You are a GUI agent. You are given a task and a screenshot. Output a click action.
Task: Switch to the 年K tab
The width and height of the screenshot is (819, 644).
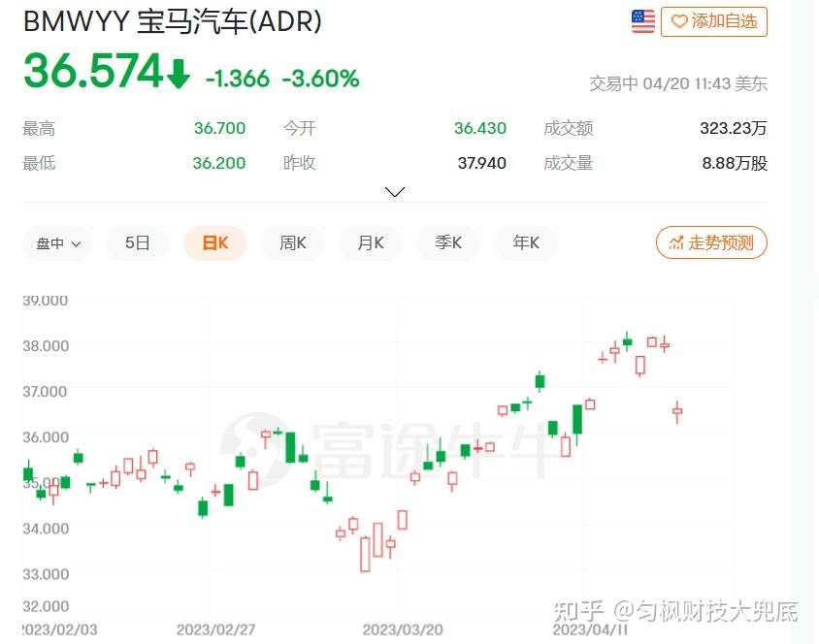525,243
